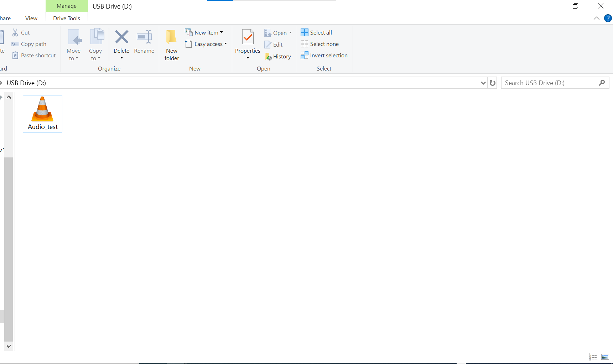This screenshot has height=364, width=613.
Task: Create a New folder
Action: pos(171,45)
